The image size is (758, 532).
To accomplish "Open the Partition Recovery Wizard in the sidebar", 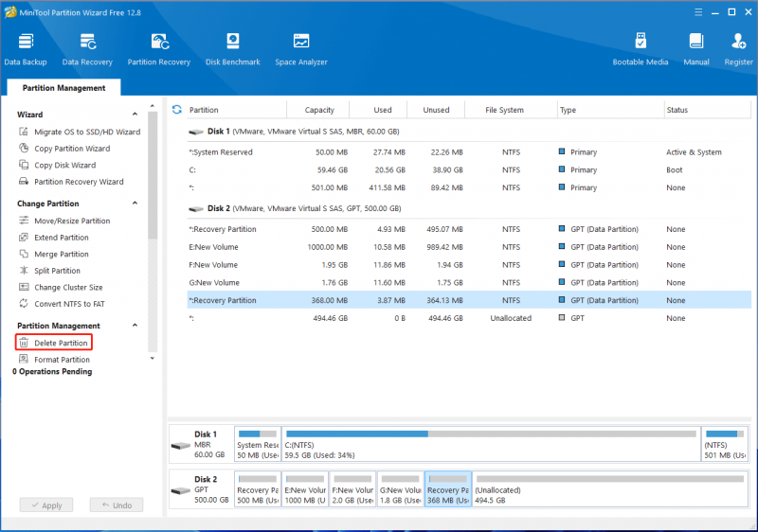I will tap(72, 182).
